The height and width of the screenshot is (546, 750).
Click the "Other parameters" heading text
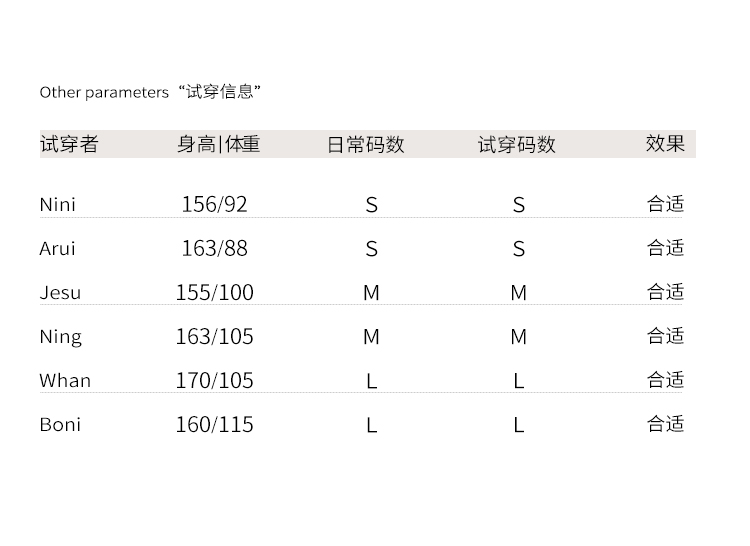coord(104,92)
